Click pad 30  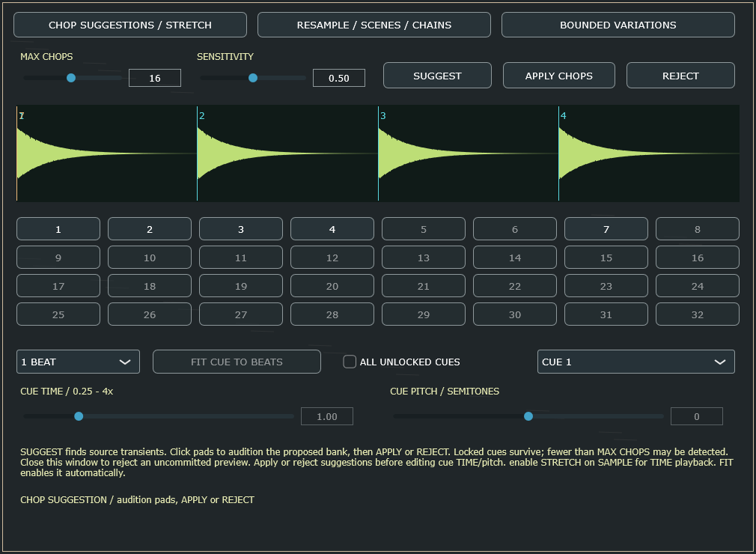click(515, 314)
